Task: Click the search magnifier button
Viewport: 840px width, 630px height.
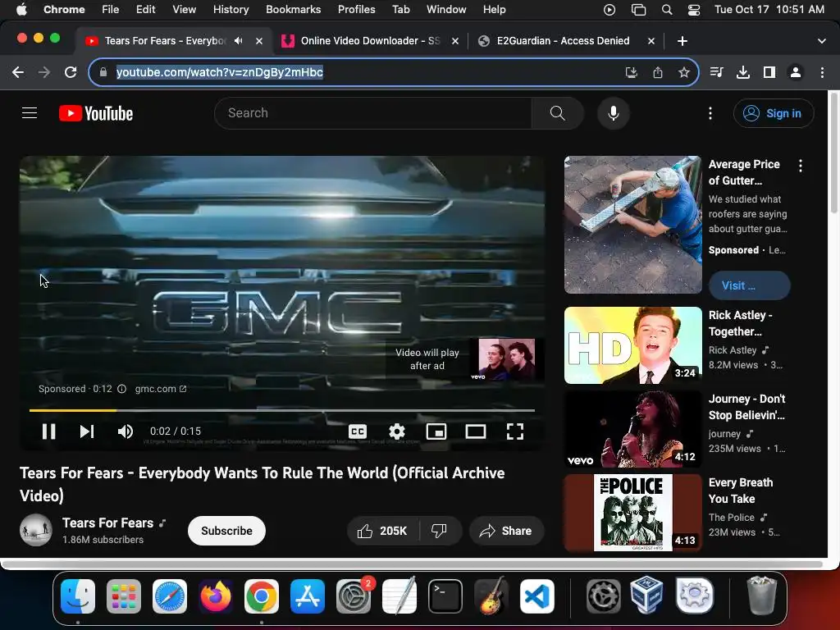Action: click(x=557, y=113)
